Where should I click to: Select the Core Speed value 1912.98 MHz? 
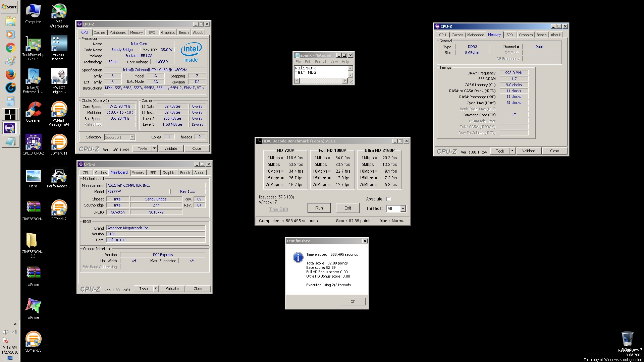(120, 107)
